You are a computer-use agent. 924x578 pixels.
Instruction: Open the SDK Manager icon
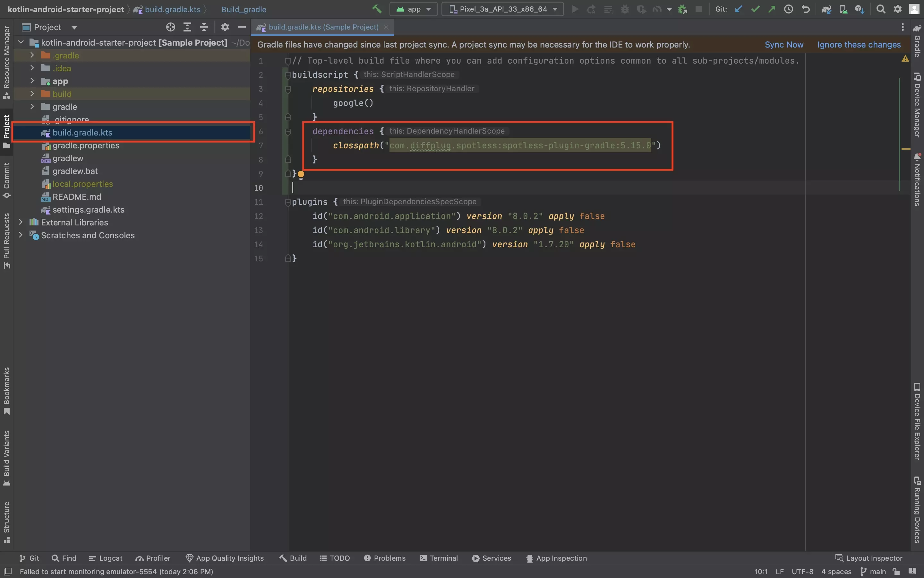[860, 9]
